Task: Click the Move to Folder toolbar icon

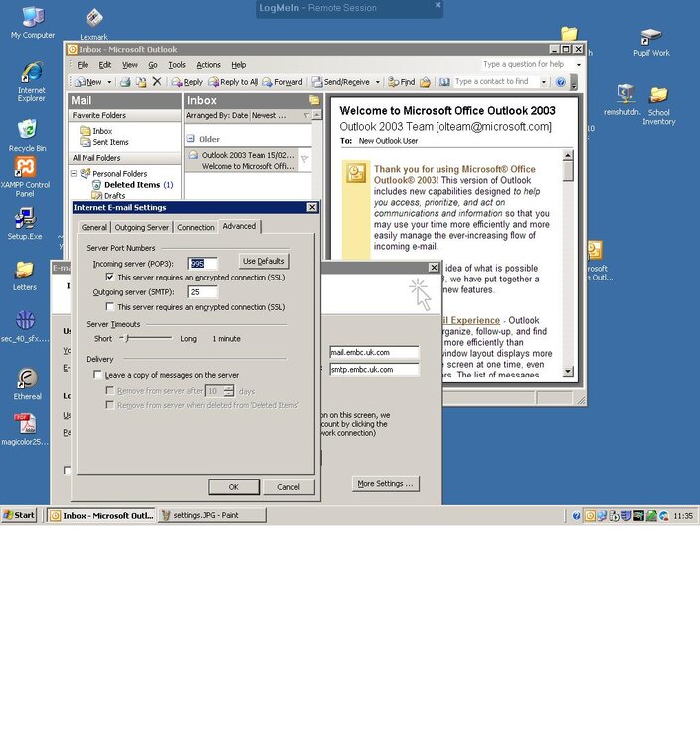Action: click(141, 82)
